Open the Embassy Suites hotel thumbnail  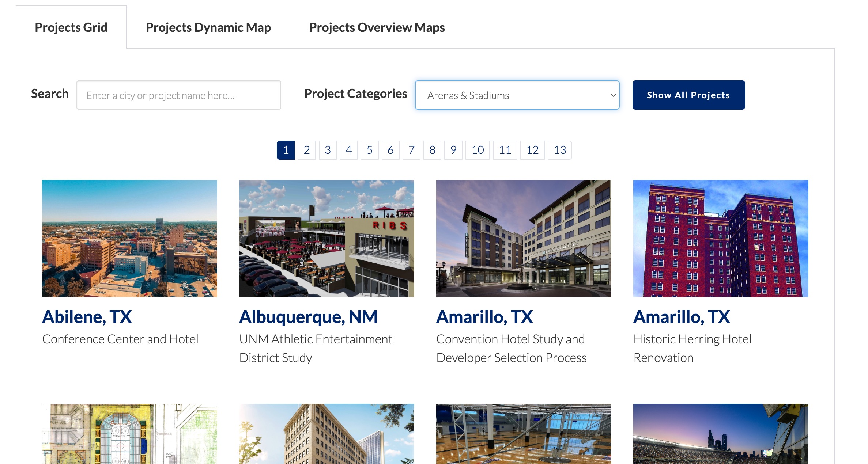point(524,238)
